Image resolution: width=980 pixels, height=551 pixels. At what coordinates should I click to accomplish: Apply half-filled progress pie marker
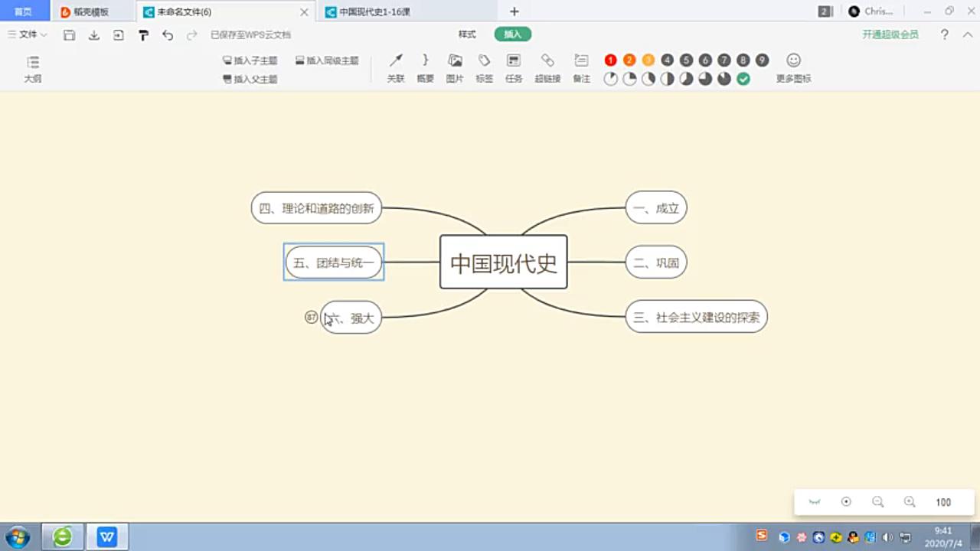[x=668, y=79]
